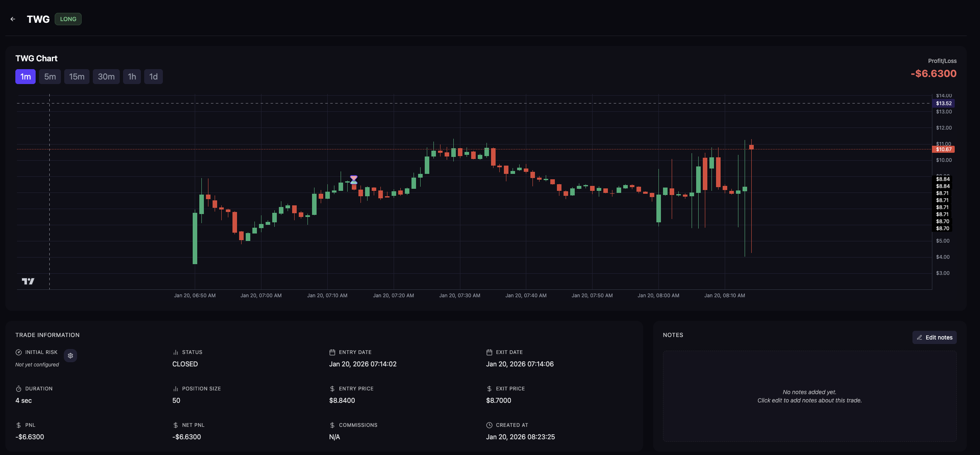Click the back arrow beside TWG
The width and height of the screenshot is (980, 455).
click(x=13, y=19)
